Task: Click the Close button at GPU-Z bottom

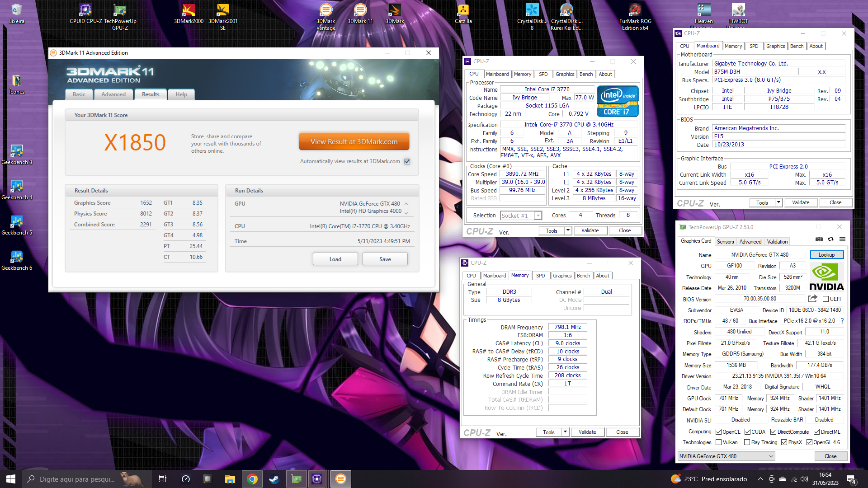Action: tap(830, 456)
